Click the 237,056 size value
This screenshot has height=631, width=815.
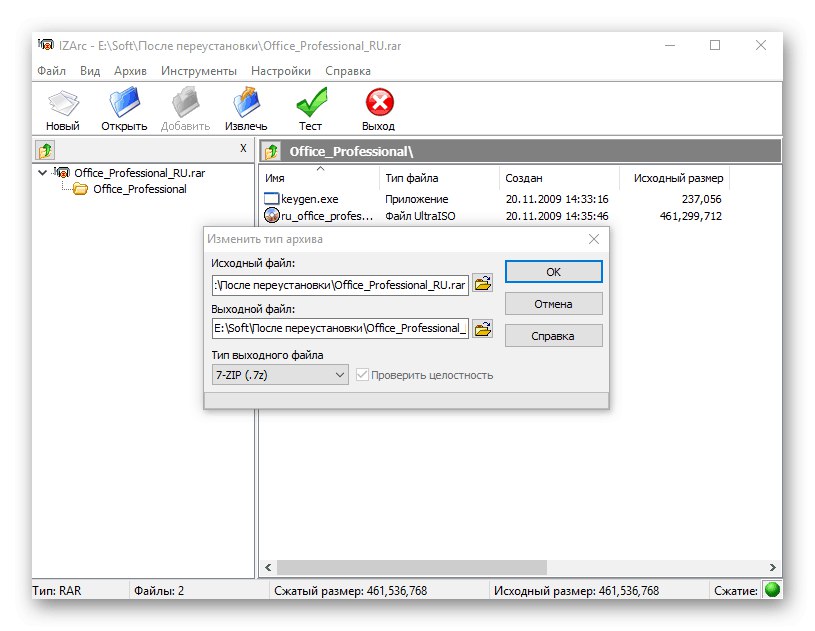(x=702, y=199)
